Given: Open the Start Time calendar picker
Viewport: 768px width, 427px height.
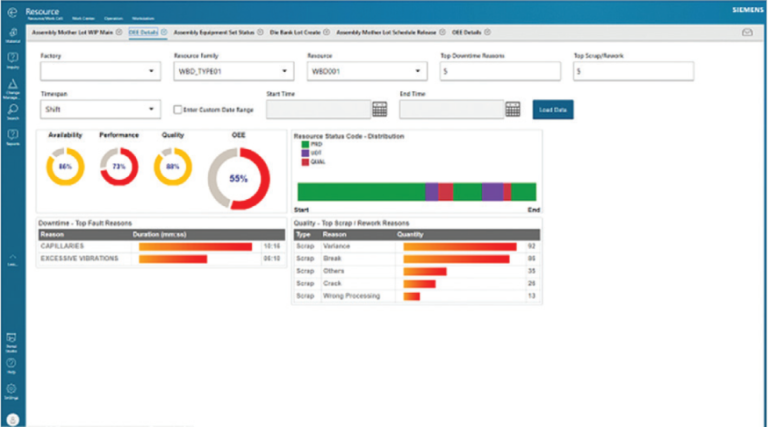Looking at the screenshot, I should click(379, 109).
